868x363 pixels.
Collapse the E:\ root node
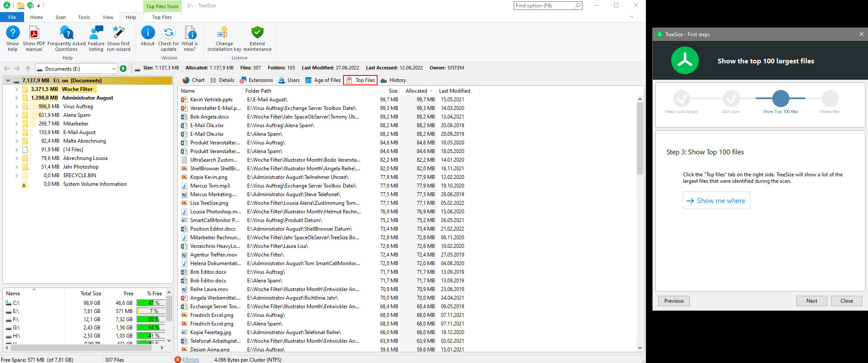coord(8,81)
